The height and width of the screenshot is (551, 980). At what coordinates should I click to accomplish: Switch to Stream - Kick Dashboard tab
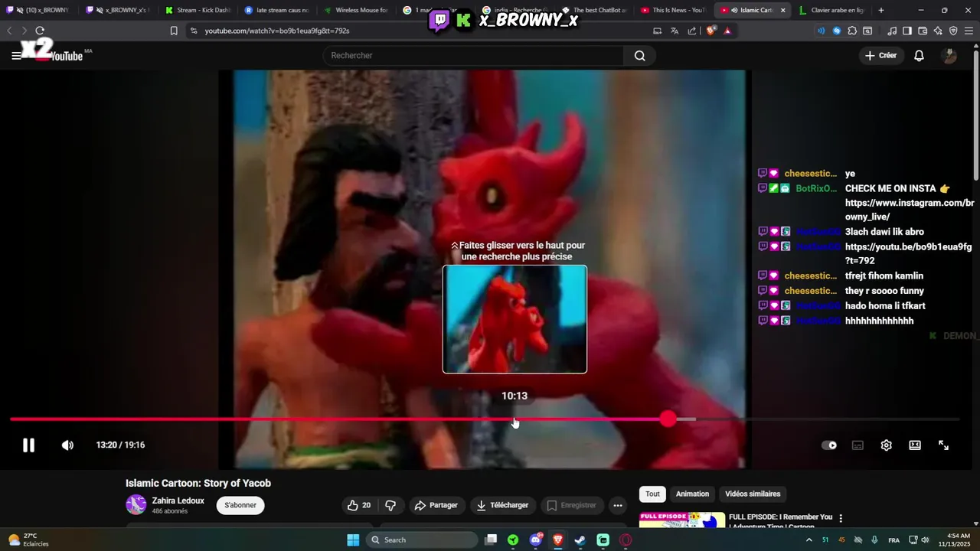[x=198, y=10]
